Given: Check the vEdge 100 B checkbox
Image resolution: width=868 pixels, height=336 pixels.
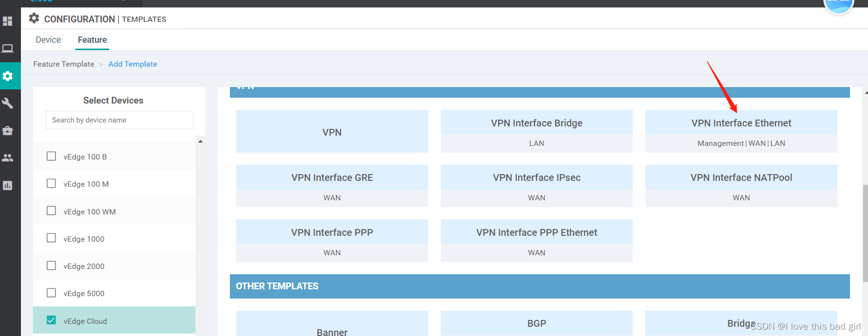Looking at the screenshot, I should click(51, 156).
